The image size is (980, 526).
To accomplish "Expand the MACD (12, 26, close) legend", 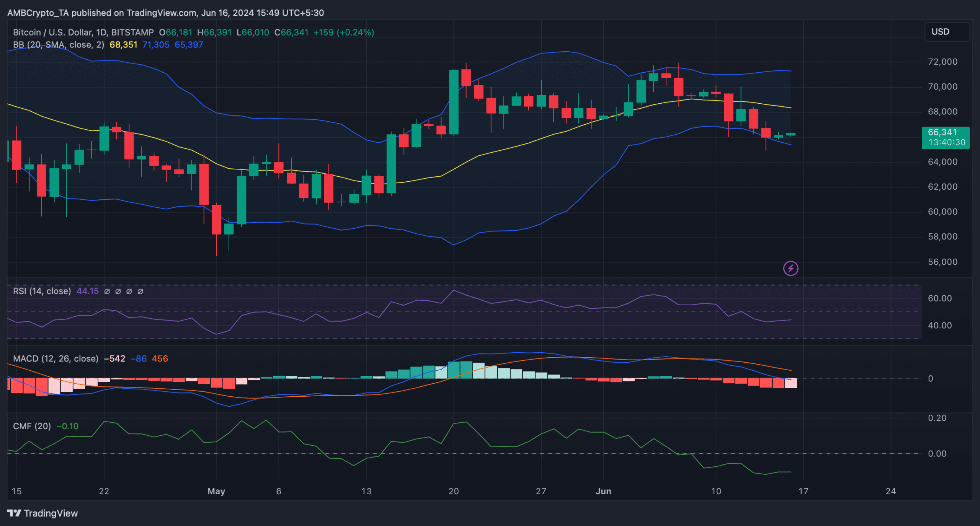I will coord(56,359).
